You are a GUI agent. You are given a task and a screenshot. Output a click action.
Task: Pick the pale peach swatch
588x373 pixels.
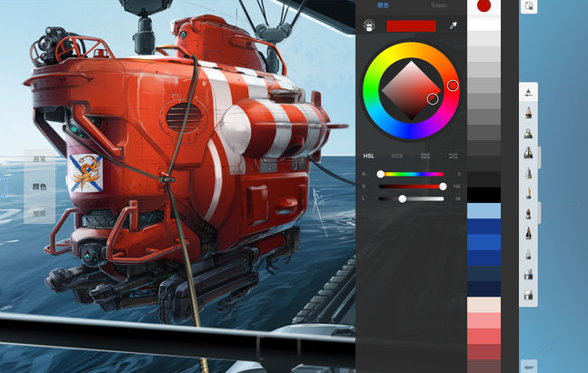[x=483, y=305]
